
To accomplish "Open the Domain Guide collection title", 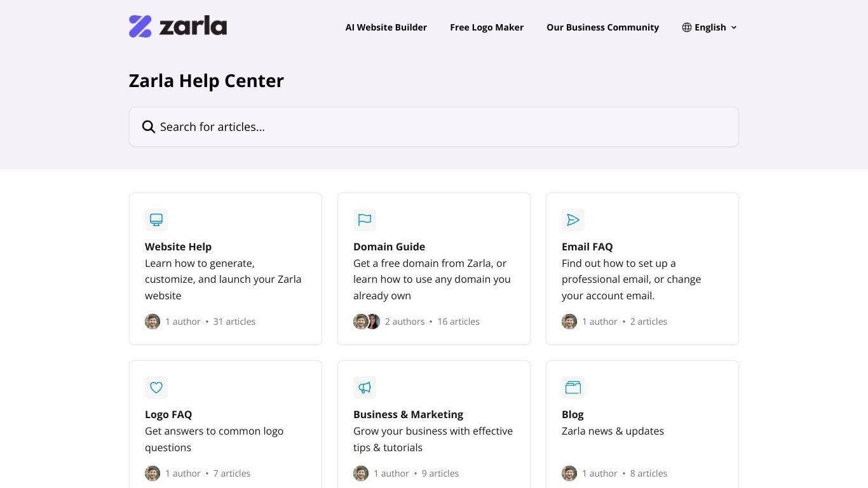I will pos(389,247).
